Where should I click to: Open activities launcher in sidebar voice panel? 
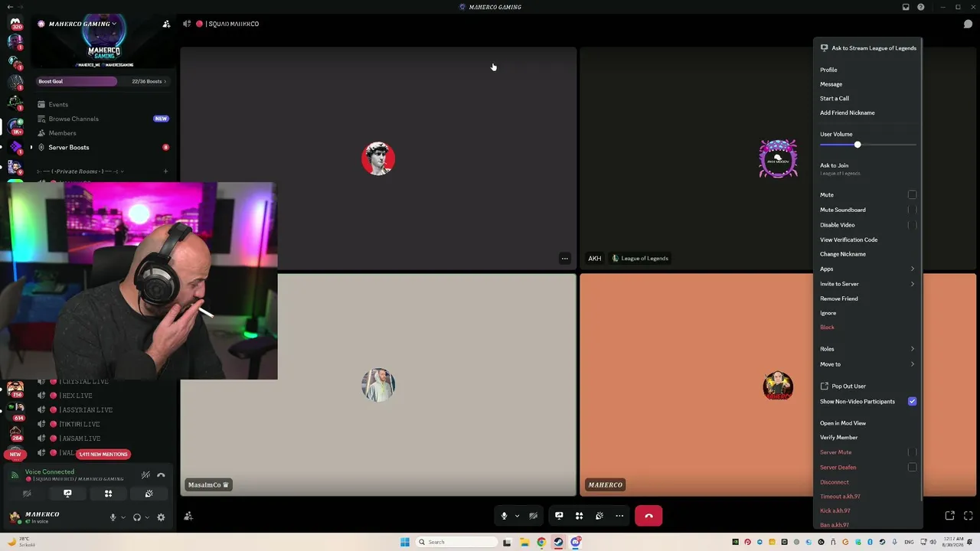click(108, 494)
